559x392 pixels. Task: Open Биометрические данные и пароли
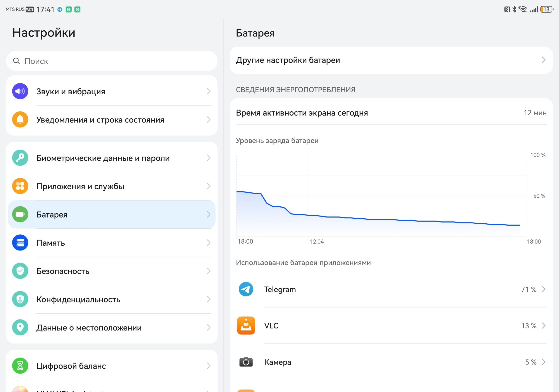pos(112,158)
